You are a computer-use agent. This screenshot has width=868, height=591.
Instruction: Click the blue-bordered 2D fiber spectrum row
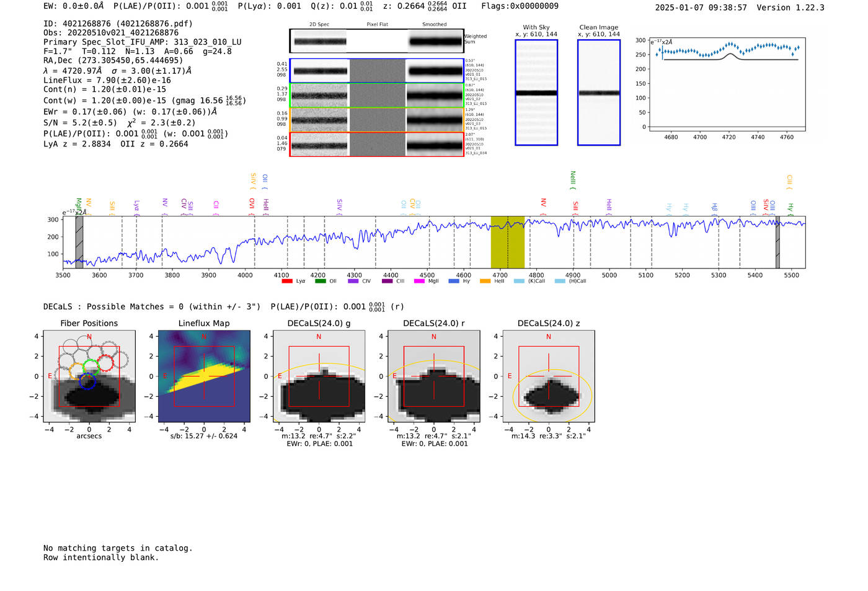(377, 71)
